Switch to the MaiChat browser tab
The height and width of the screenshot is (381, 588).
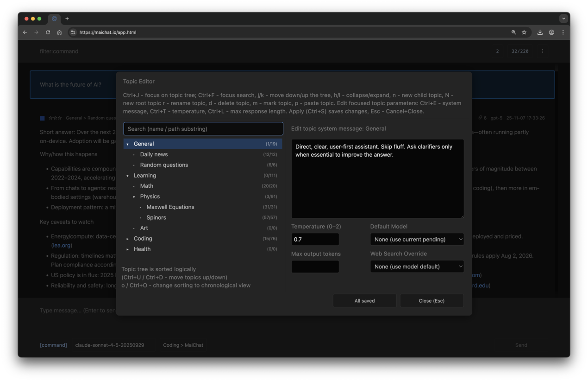[x=55, y=19]
